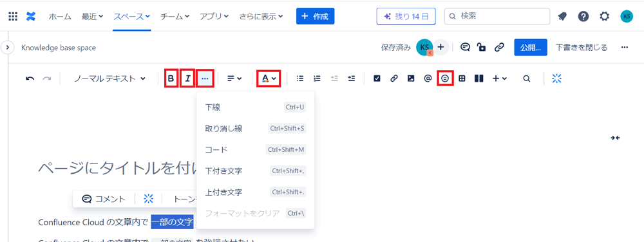Click the undo arrow icon
Image resolution: width=644 pixels, height=242 pixels.
click(30, 79)
